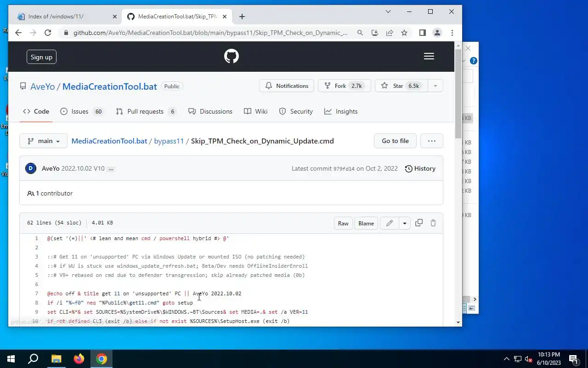The width and height of the screenshot is (588, 368).
Task: Click the browser vertical scrollbar thumb
Action: coord(458,93)
